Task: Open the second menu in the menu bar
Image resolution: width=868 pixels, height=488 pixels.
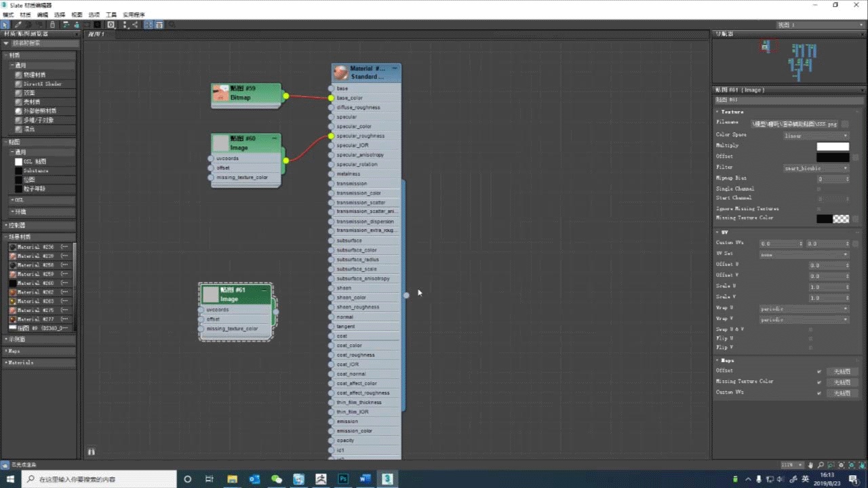Action: pyautogui.click(x=25, y=15)
